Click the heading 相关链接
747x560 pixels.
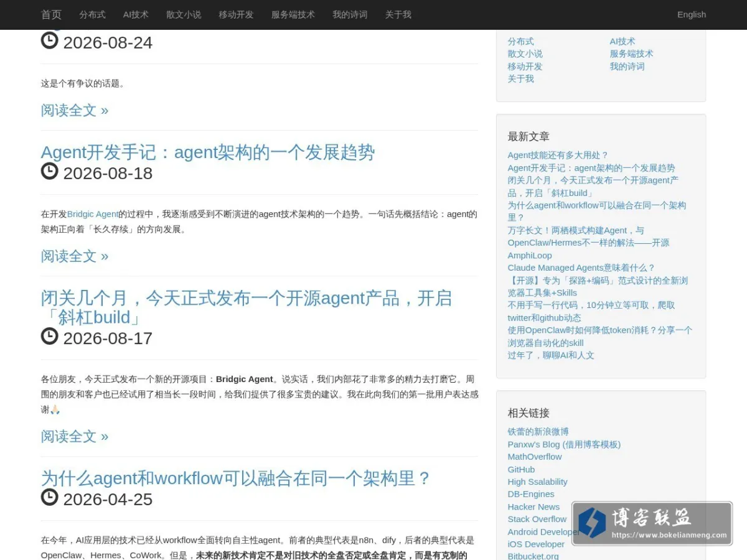pos(529,413)
